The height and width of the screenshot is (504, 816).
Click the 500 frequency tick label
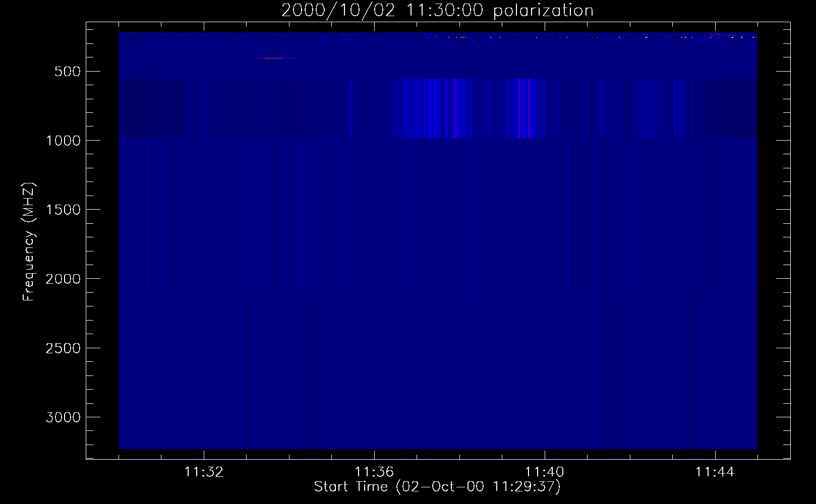(67, 72)
